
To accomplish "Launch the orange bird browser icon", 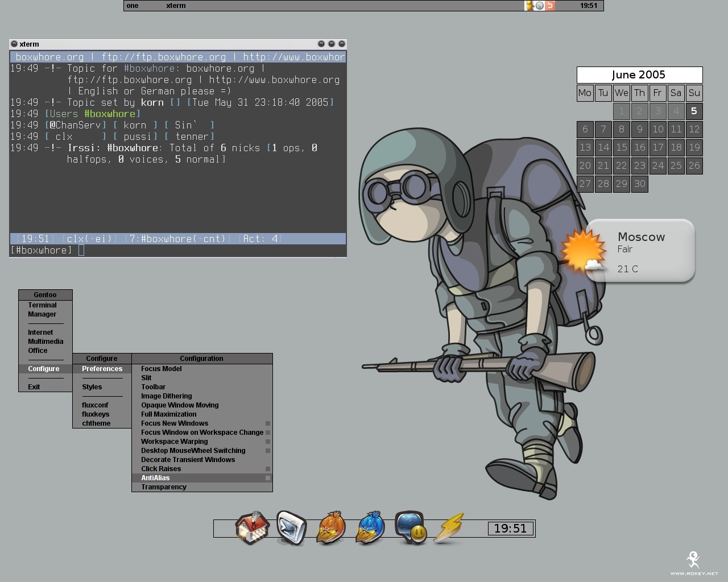I will [x=331, y=528].
